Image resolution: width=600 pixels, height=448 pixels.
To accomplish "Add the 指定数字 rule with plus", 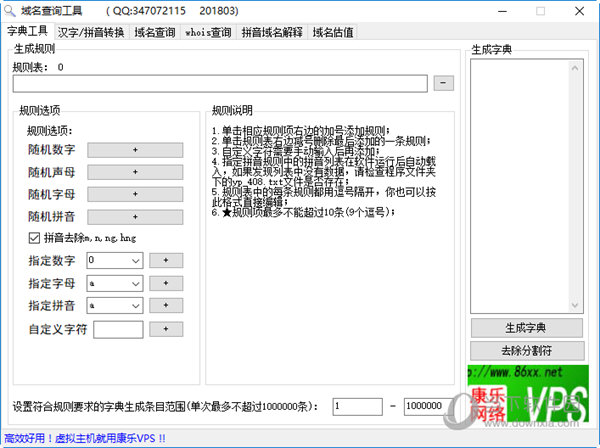I will point(166,261).
